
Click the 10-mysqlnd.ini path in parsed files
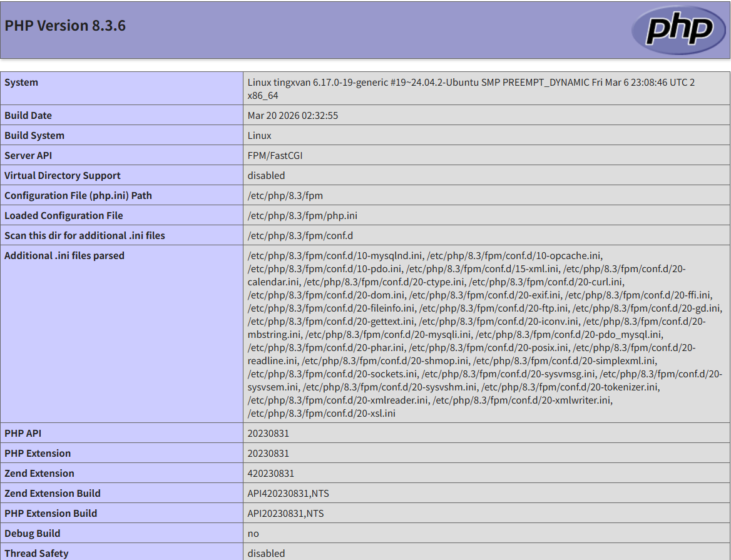click(x=335, y=255)
